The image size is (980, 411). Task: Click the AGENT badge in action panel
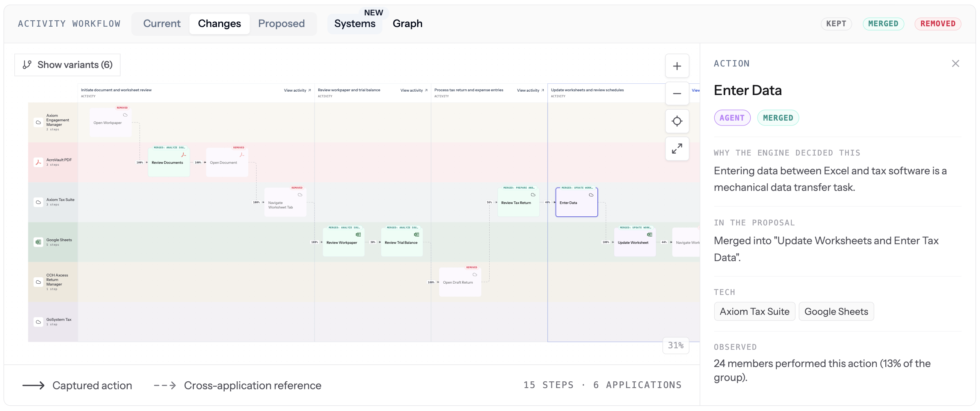pos(732,118)
